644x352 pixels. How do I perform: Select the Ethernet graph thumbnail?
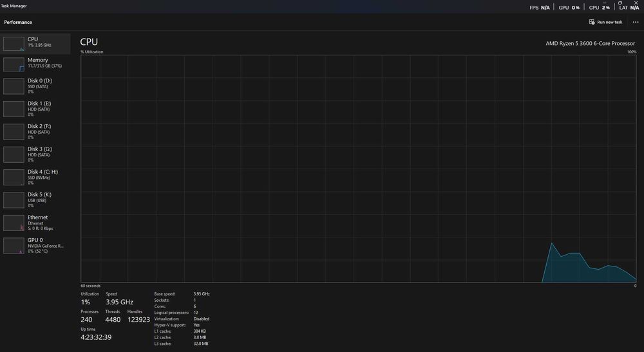pos(14,223)
